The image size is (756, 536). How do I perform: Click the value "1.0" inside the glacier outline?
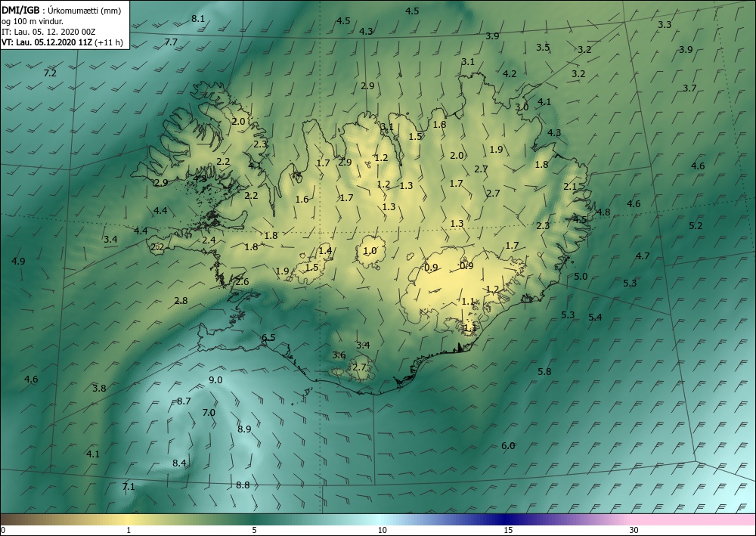click(x=370, y=251)
